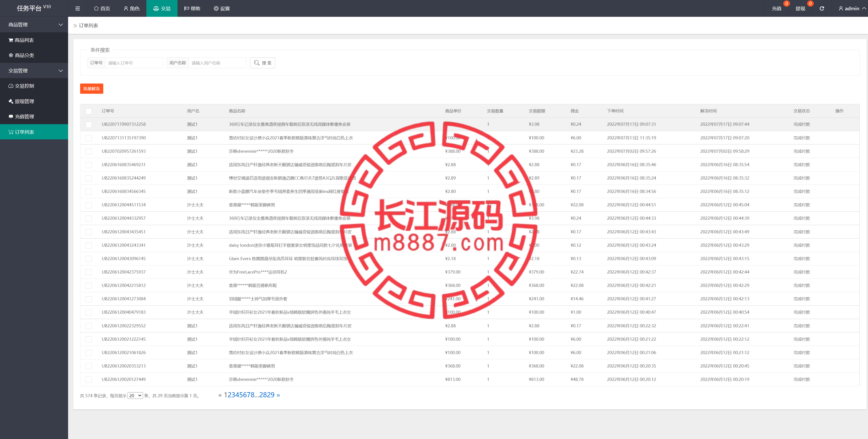Open the admin user menu
Screen dimensions: 868x439
(852, 8)
